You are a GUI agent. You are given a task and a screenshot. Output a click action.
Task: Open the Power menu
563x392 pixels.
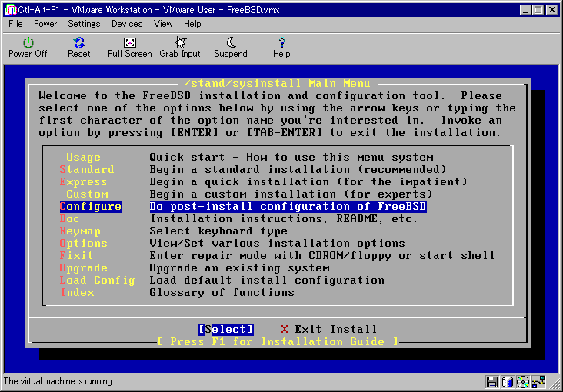point(45,24)
